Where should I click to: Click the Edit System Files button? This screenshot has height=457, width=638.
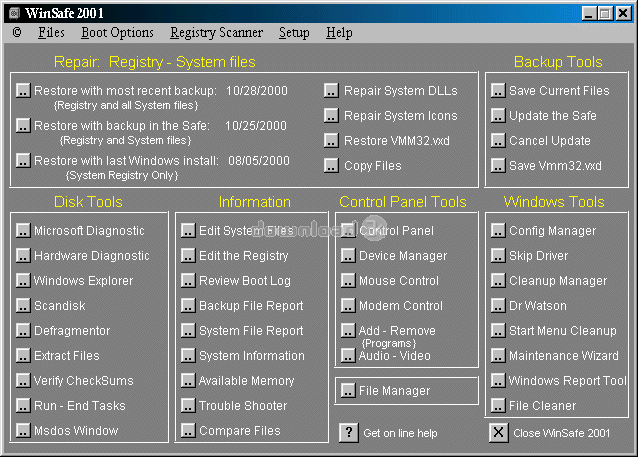(188, 230)
